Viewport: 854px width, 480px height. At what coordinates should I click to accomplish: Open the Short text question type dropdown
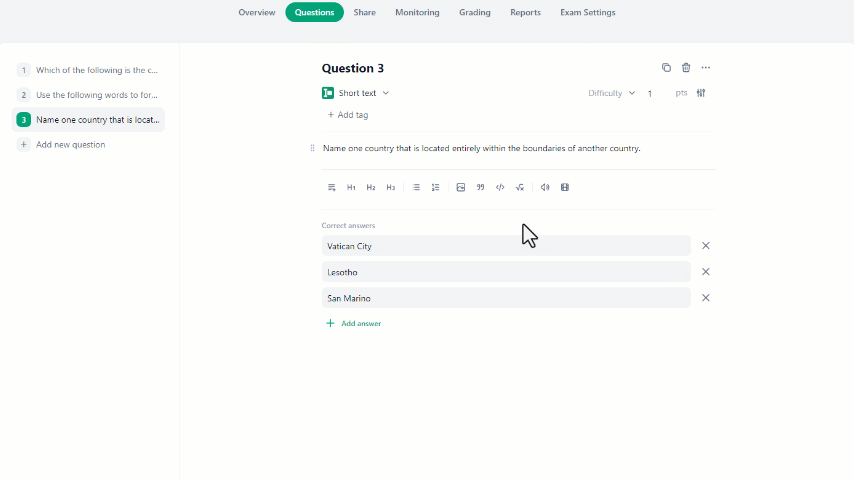(363, 93)
